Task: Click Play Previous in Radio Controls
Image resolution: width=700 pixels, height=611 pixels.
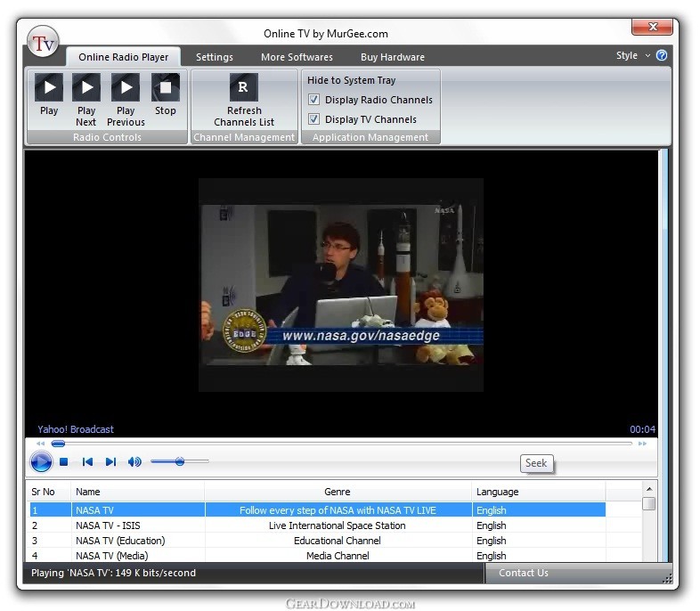Action: 126,101
